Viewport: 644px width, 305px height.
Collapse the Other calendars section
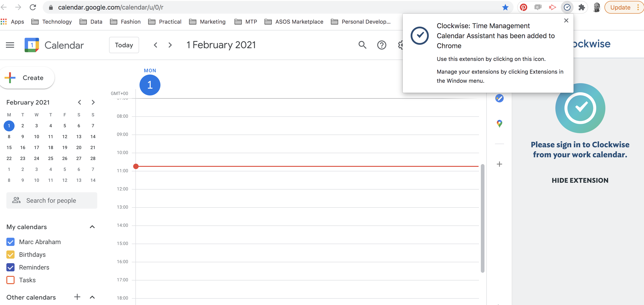click(x=92, y=297)
